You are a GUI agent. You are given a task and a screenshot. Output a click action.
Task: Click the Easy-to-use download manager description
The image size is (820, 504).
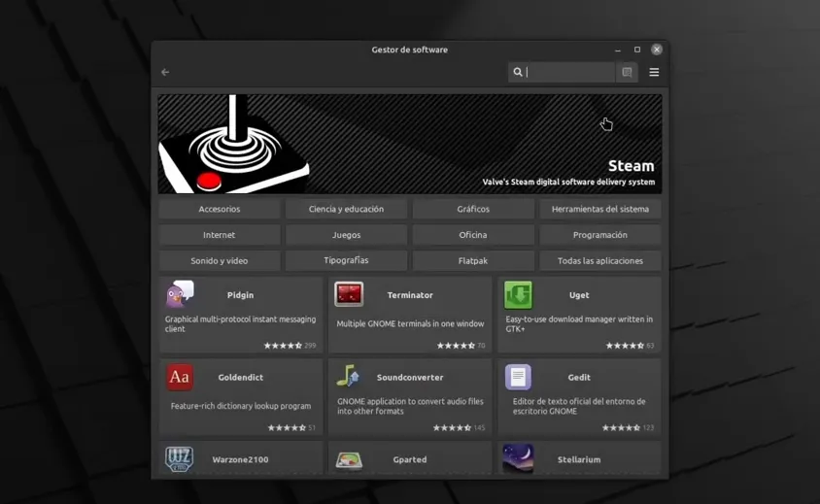click(x=579, y=323)
